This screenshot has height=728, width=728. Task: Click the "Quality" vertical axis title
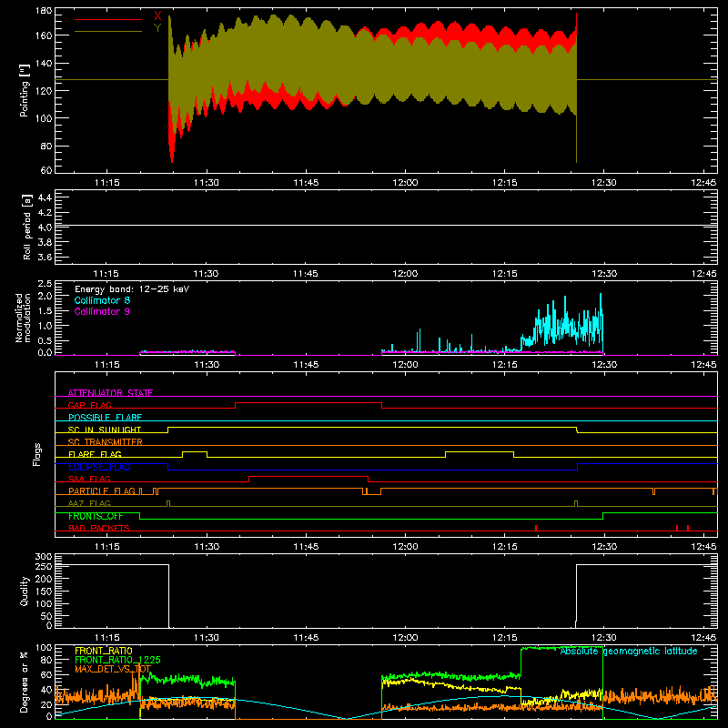pyautogui.click(x=25, y=591)
